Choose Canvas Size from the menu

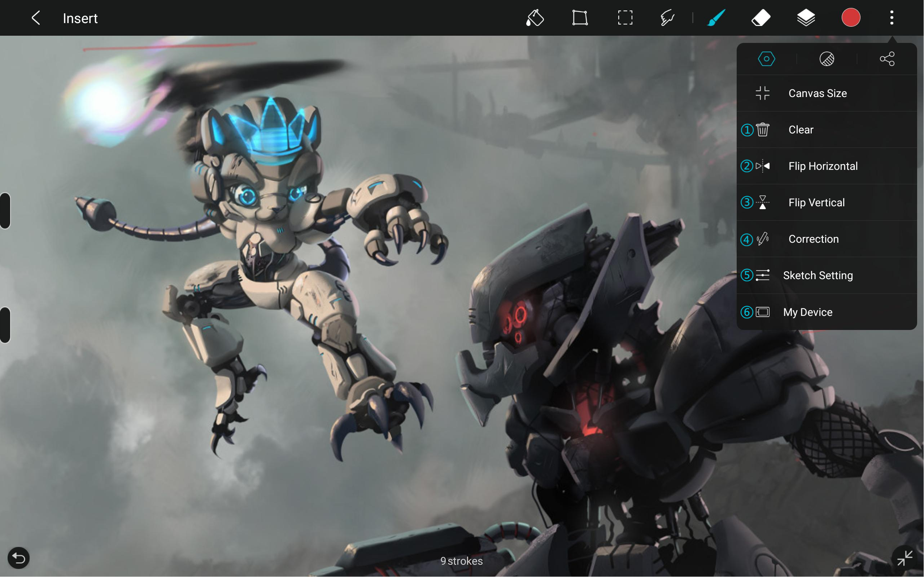tap(817, 93)
